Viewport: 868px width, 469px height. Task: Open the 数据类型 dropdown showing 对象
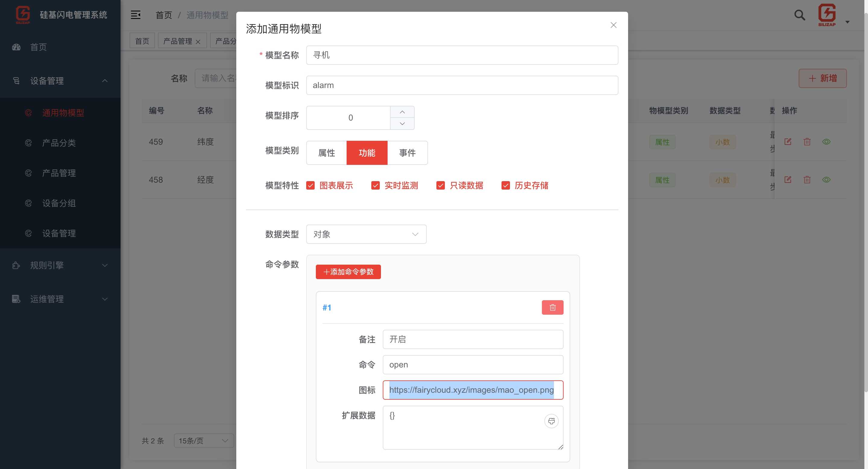click(366, 234)
